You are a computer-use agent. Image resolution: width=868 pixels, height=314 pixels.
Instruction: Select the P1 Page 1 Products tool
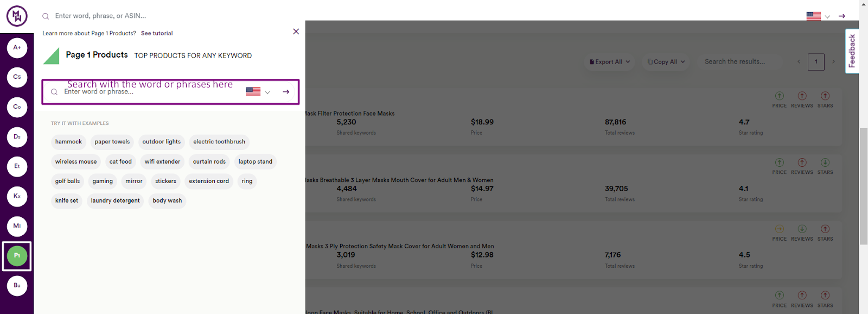point(17,256)
